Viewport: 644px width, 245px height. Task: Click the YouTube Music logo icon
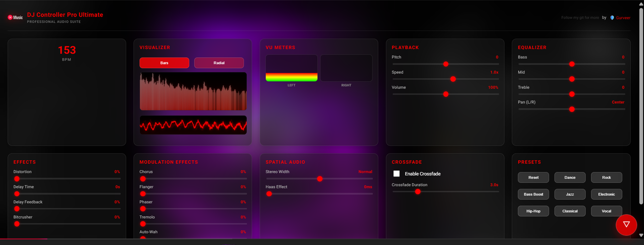coord(15,17)
